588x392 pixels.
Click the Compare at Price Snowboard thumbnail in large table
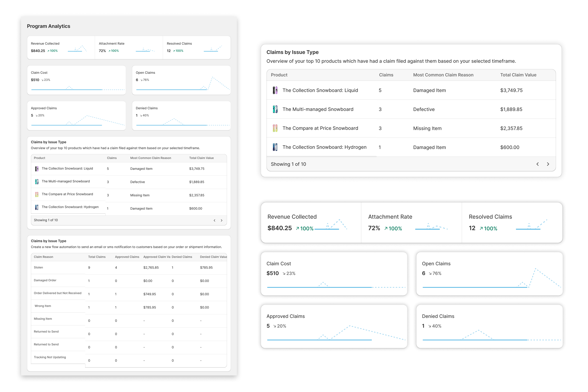point(275,128)
